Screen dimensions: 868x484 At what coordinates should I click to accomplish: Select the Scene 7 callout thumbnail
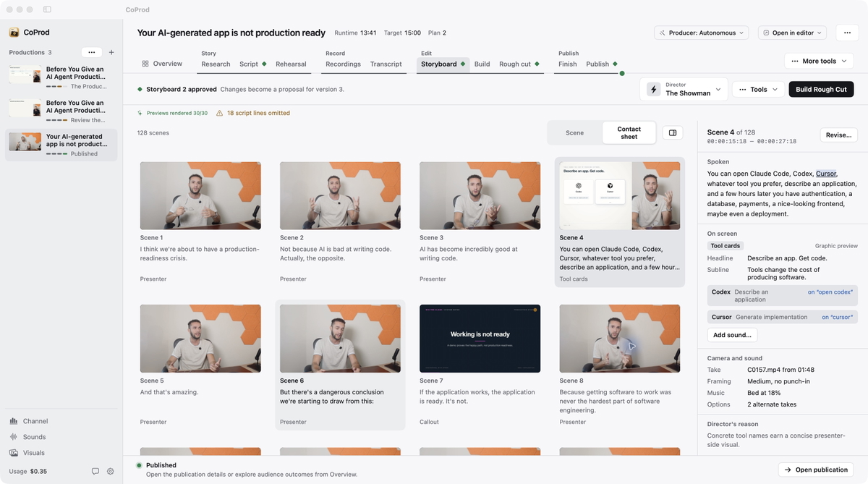480,339
